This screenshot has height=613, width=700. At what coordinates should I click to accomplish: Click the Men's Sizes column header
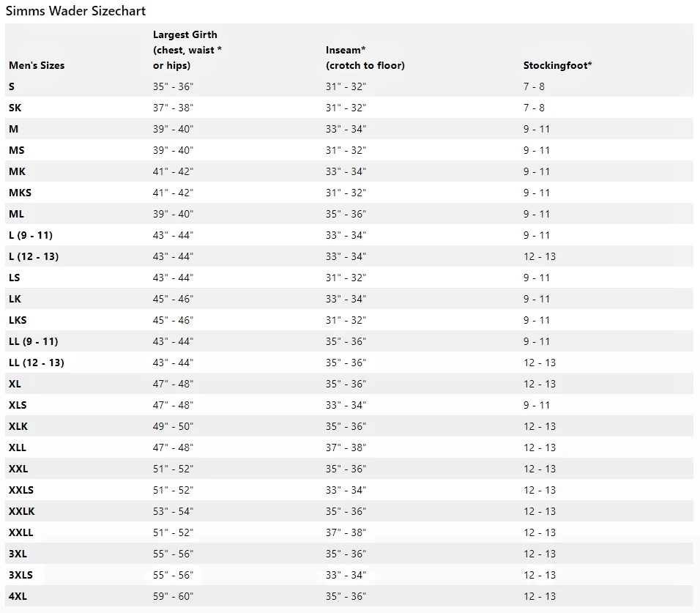click(x=37, y=65)
